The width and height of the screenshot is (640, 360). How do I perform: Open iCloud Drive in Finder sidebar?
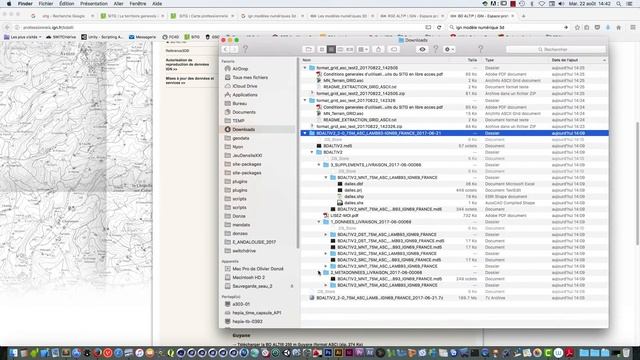click(244, 86)
